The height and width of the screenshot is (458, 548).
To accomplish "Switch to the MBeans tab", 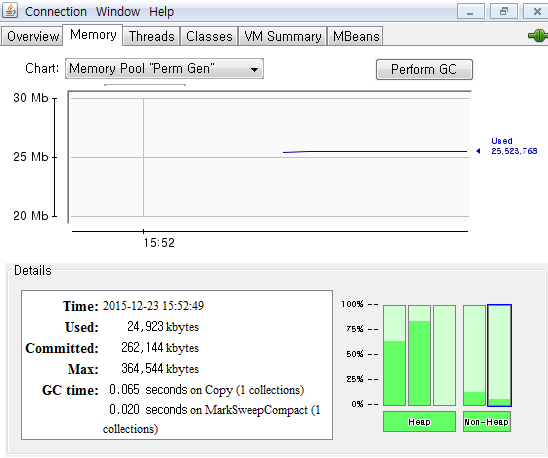I will 355,36.
